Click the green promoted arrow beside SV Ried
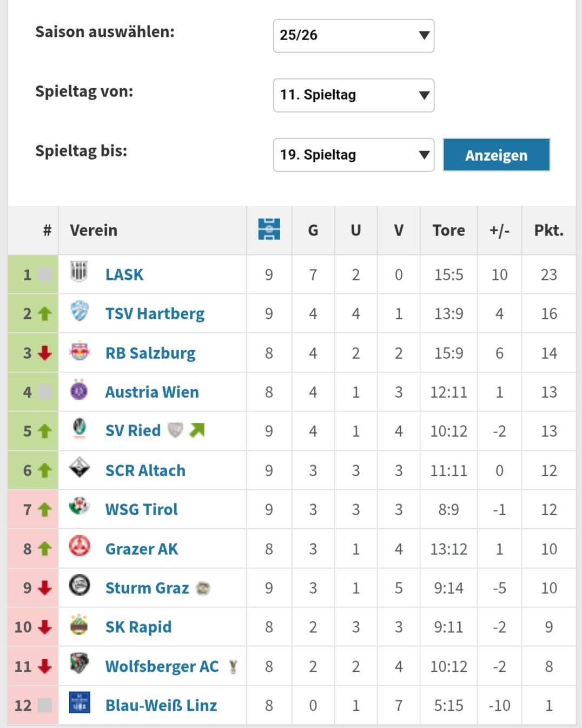 197,430
